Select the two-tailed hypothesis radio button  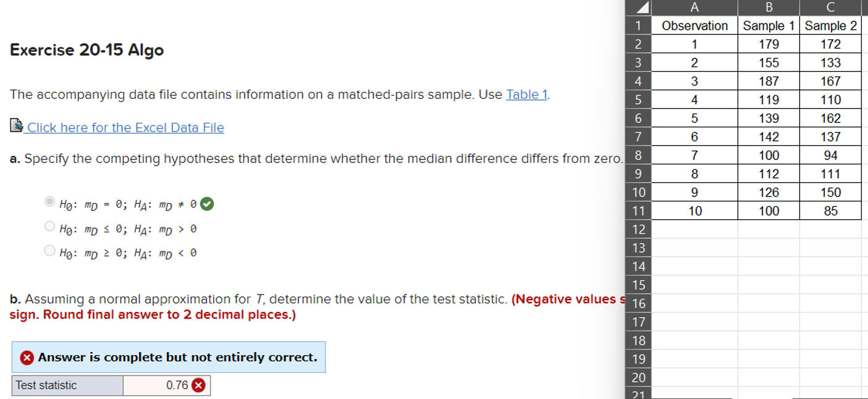(x=49, y=201)
